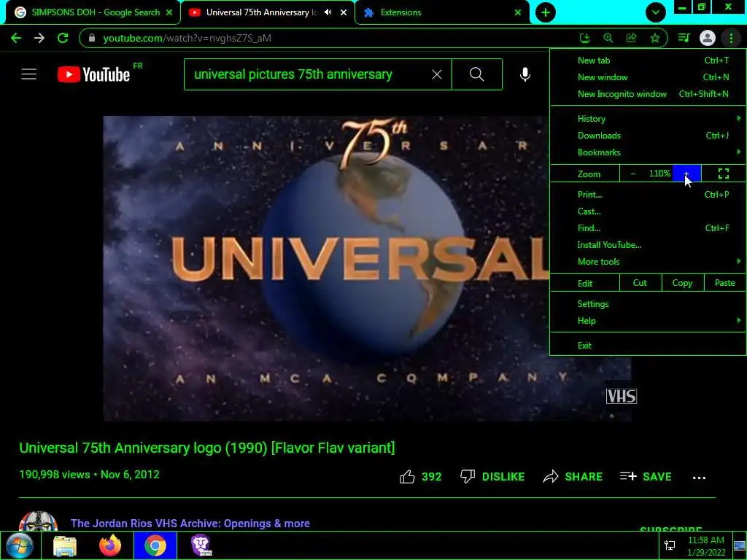Select New Incognito window menu item
The width and height of the screenshot is (747, 560).
648,94
